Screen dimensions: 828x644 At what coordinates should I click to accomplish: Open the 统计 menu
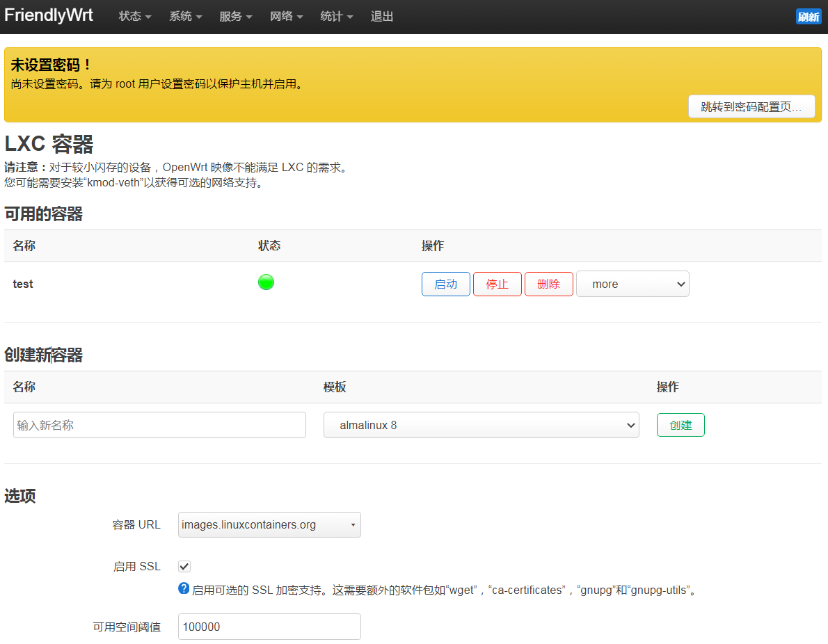336,17
